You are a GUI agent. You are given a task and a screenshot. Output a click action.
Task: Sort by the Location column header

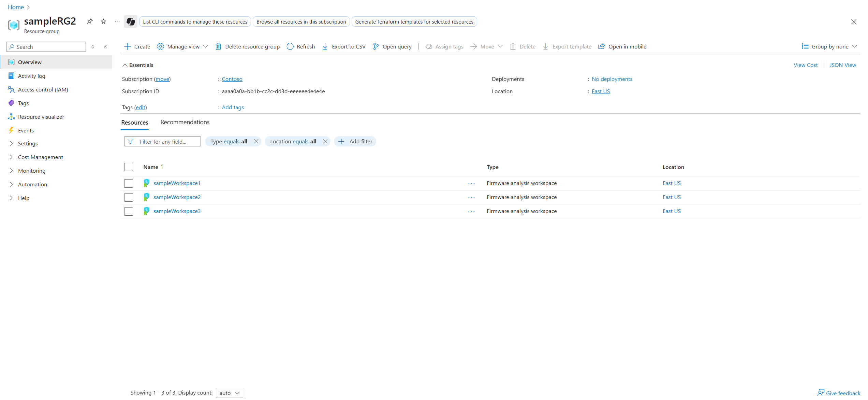(x=673, y=167)
